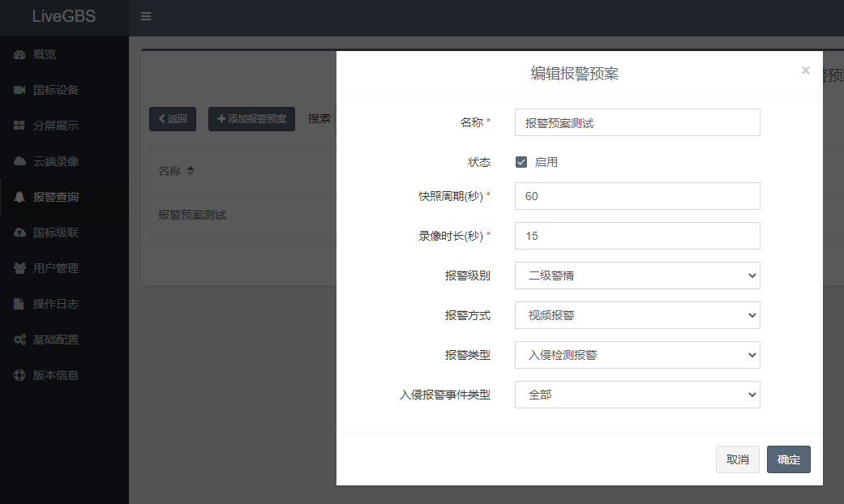Open the 用户管理 user management icon
This screenshot has height=504, width=844.
(18, 267)
